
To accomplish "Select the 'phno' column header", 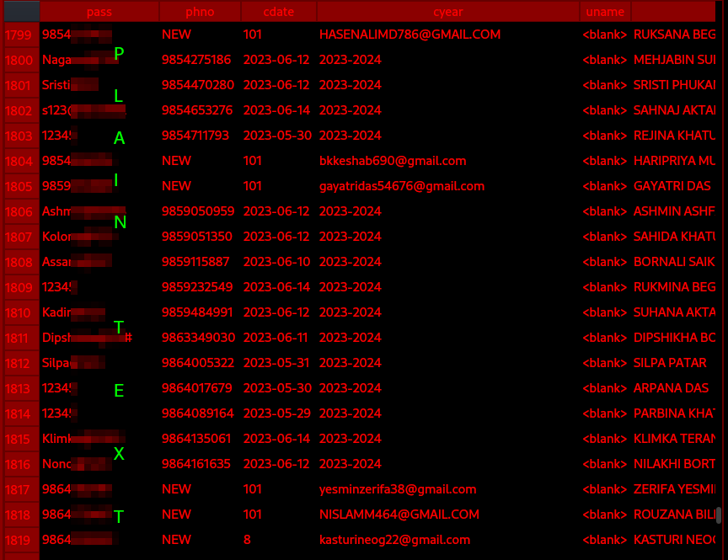I will pos(200,12).
